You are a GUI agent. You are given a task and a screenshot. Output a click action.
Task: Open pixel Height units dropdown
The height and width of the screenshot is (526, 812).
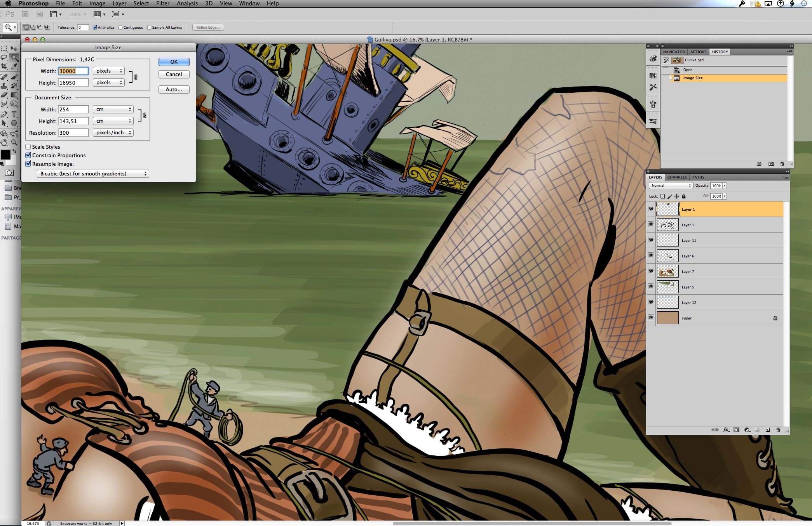(x=109, y=83)
